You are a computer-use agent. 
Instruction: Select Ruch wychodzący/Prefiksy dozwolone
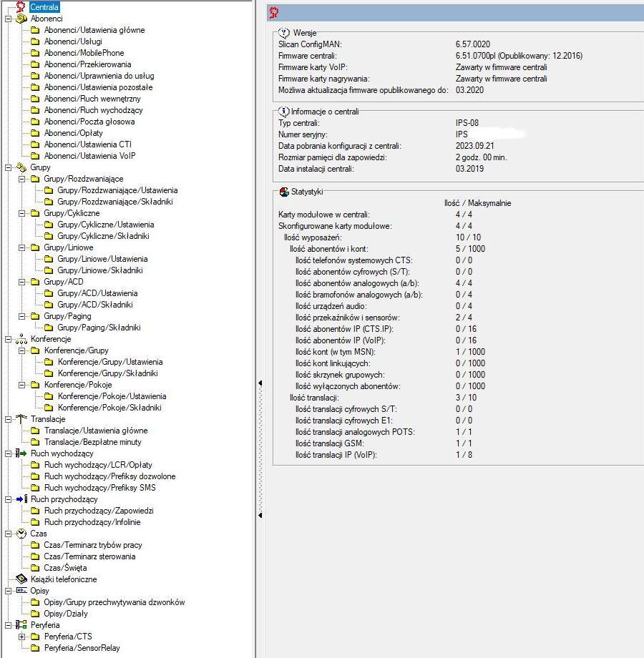click(x=110, y=476)
